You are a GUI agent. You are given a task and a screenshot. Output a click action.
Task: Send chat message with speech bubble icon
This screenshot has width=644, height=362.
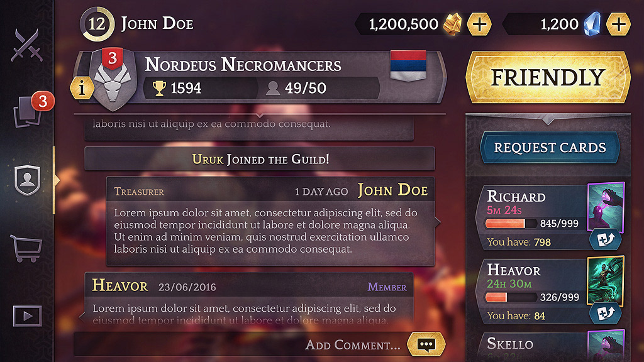click(426, 344)
